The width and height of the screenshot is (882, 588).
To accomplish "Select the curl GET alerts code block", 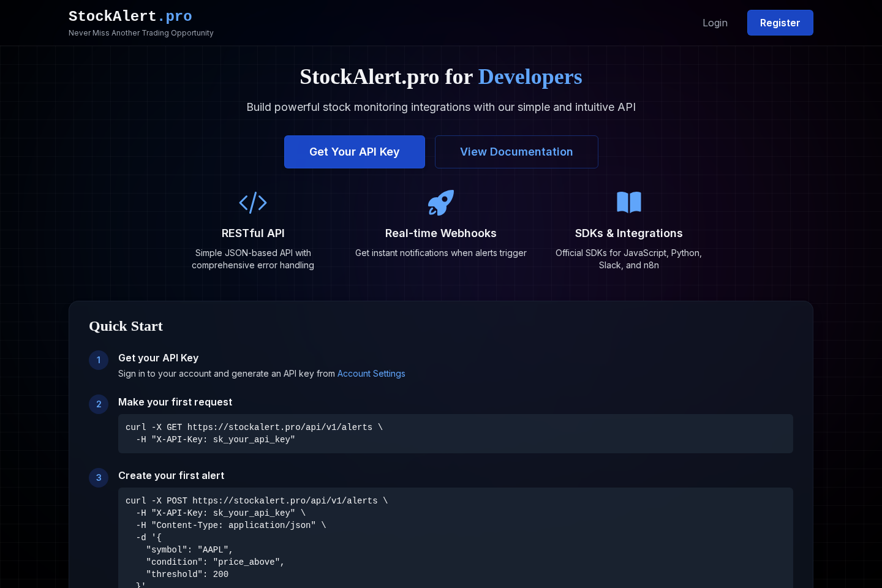I will [456, 434].
